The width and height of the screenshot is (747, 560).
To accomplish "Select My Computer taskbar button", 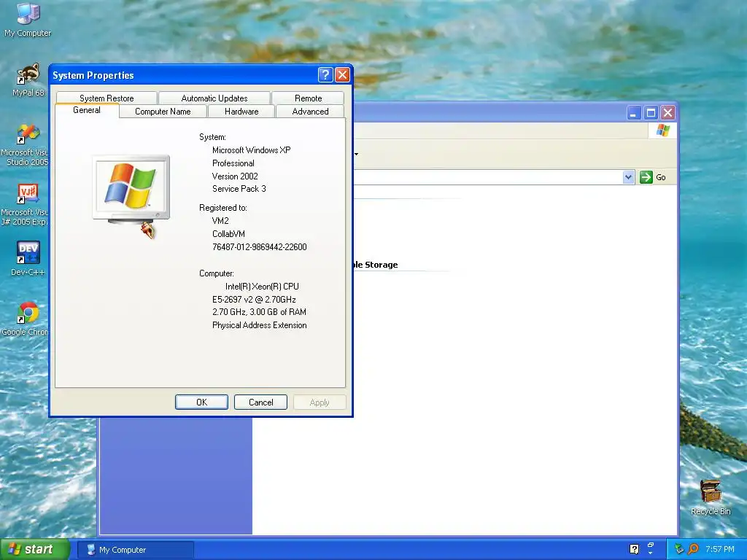I will tap(136, 550).
